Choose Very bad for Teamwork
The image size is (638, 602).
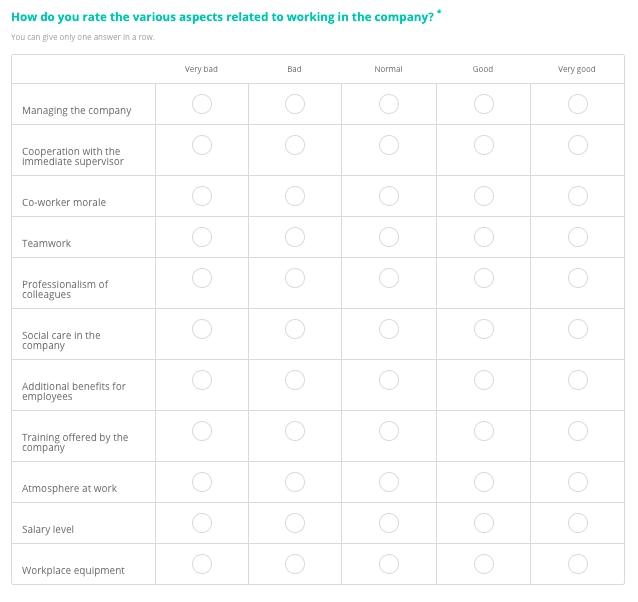(x=202, y=237)
